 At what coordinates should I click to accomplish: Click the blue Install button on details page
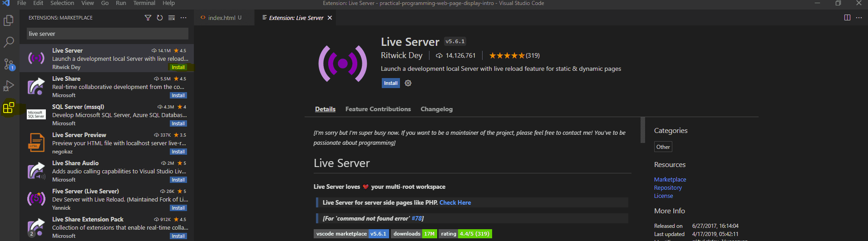[391, 83]
